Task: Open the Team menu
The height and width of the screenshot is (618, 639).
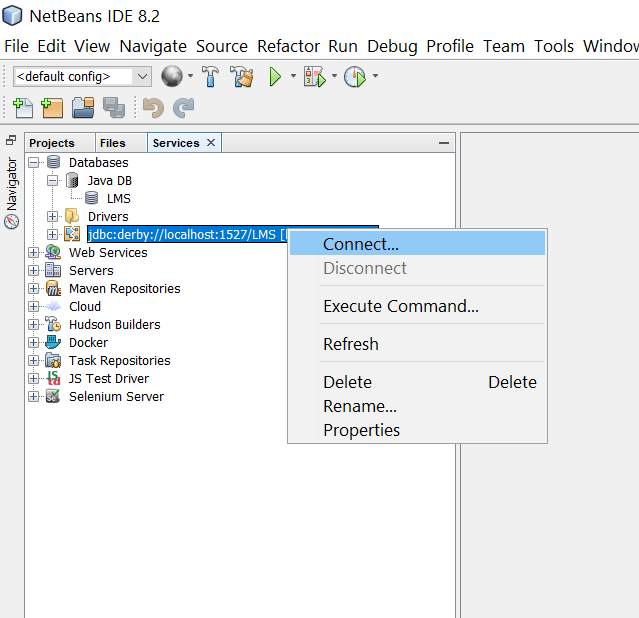Action: [504, 46]
